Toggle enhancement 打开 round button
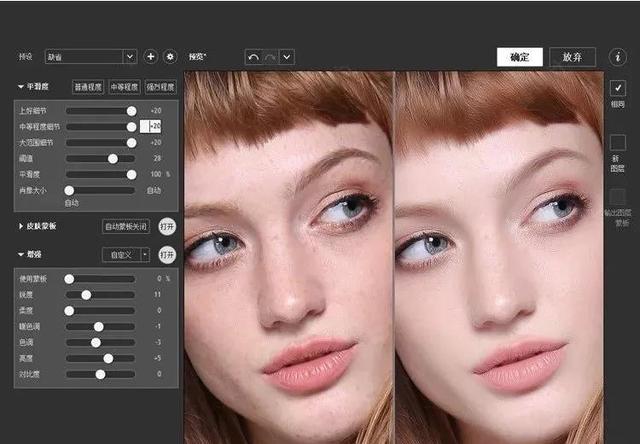This screenshot has width=640, height=444. pyautogui.click(x=167, y=255)
